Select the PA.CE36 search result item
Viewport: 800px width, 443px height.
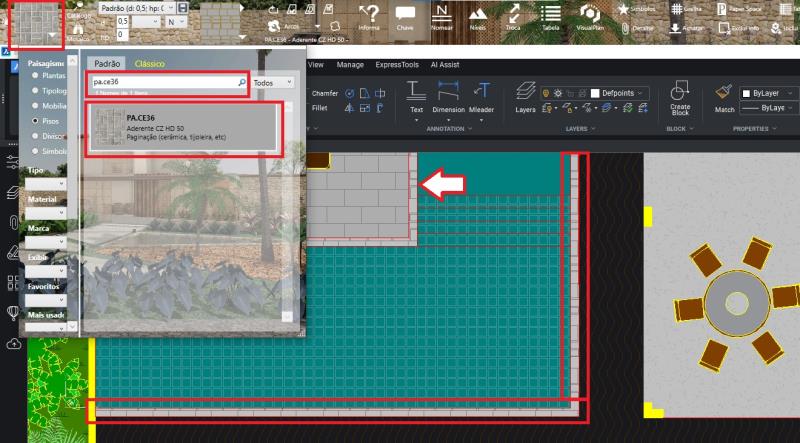click(184, 129)
